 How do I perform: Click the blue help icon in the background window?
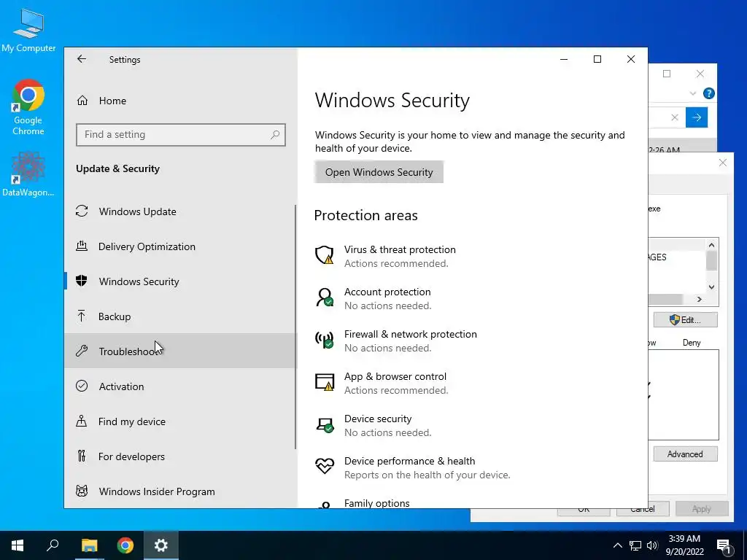pyautogui.click(x=709, y=93)
